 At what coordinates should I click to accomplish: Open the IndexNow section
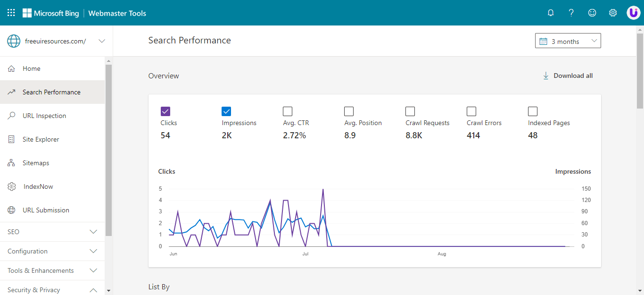point(39,186)
